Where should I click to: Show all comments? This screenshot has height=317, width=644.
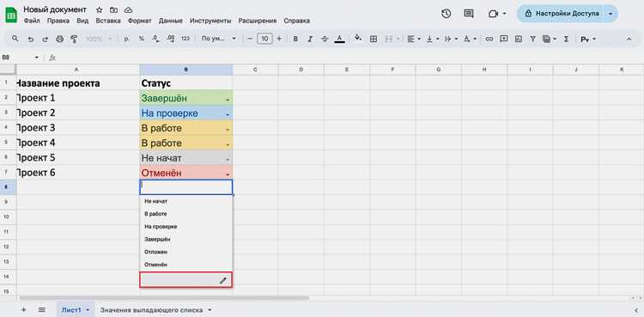469,14
